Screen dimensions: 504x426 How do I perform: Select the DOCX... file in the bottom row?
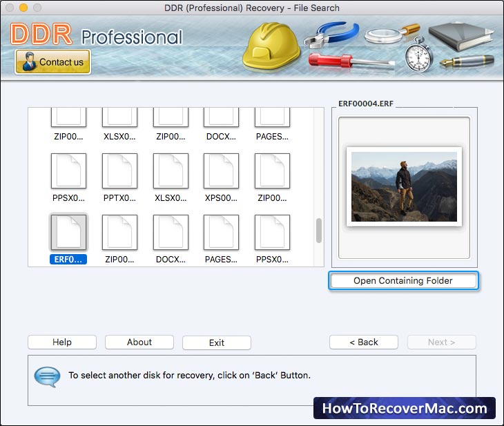point(171,233)
